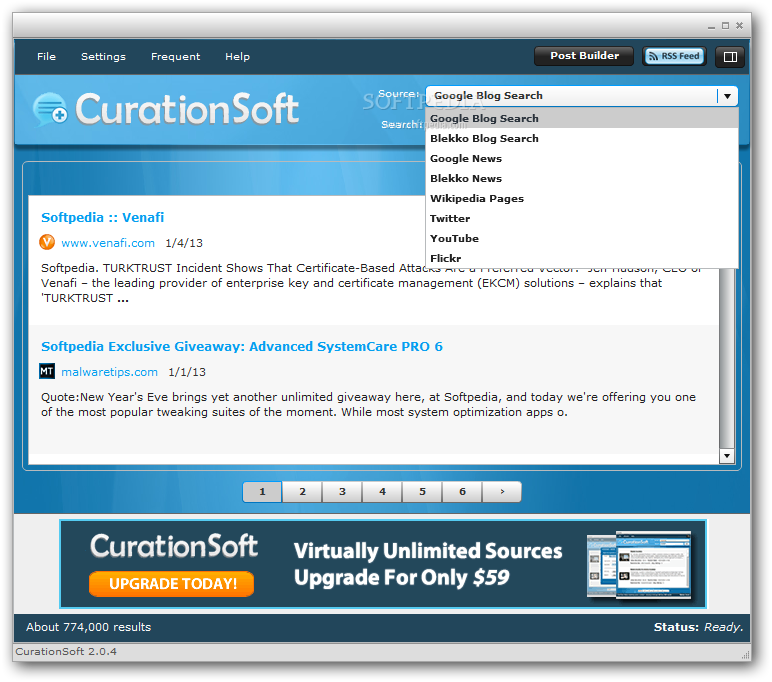The image size is (772, 682).
Task: Minimize the CurationSoft window
Action: point(711,26)
